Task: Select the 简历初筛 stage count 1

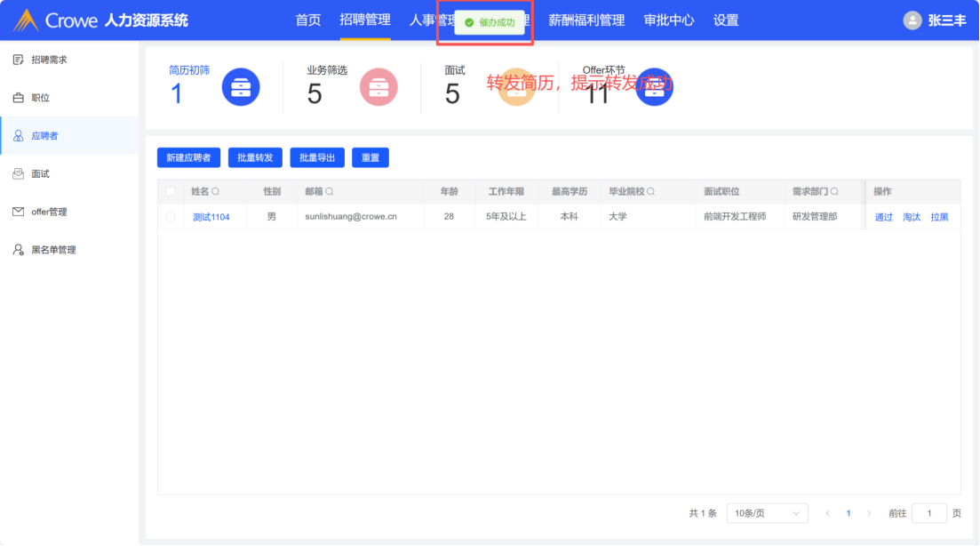Action: point(177,93)
